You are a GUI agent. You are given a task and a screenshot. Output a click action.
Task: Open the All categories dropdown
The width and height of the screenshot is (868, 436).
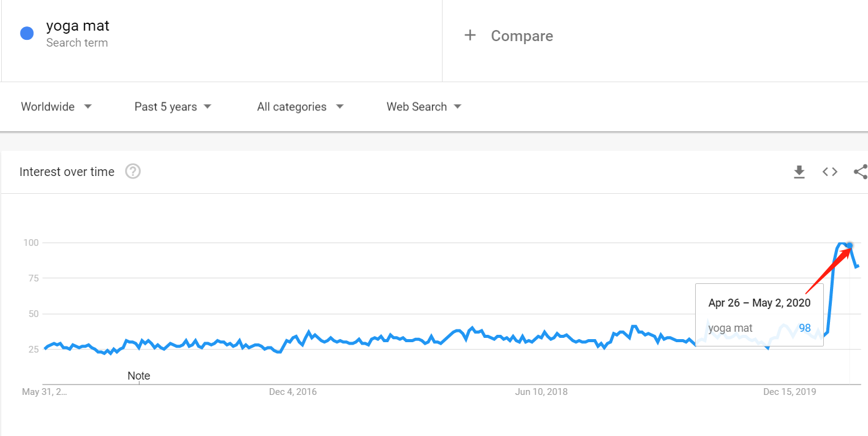[300, 107]
